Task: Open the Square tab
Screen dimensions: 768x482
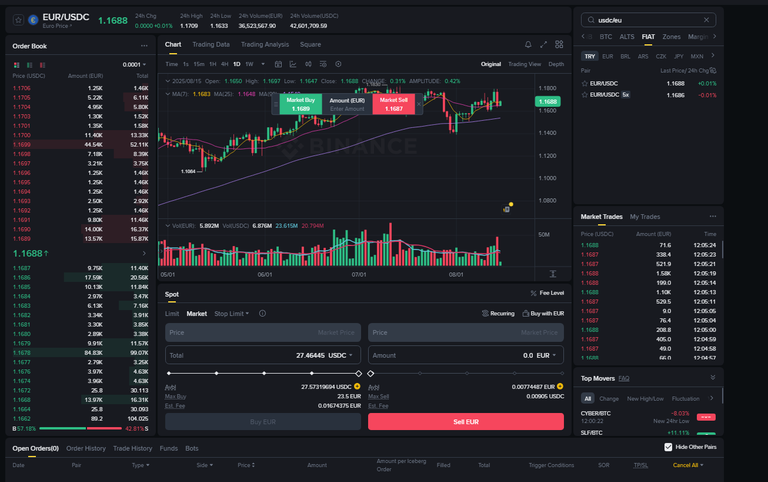Action: coord(311,45)
